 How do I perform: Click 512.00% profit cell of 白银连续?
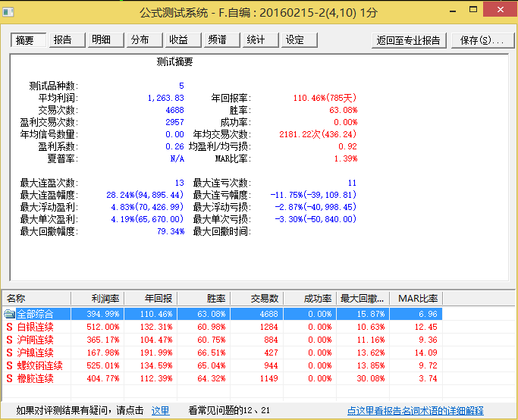tap(103, 327)
